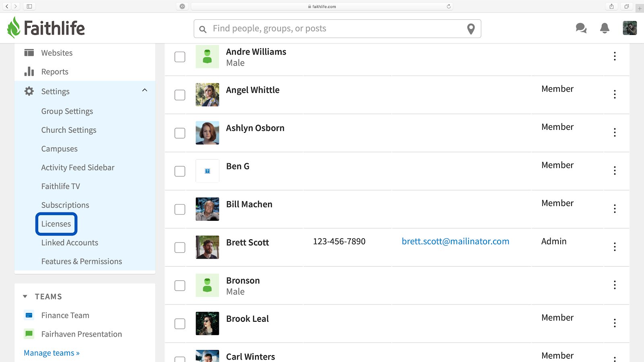Screen dimensions: 644x362
Task: Click the search magnifier icon
Action: (x=203, y=29)
